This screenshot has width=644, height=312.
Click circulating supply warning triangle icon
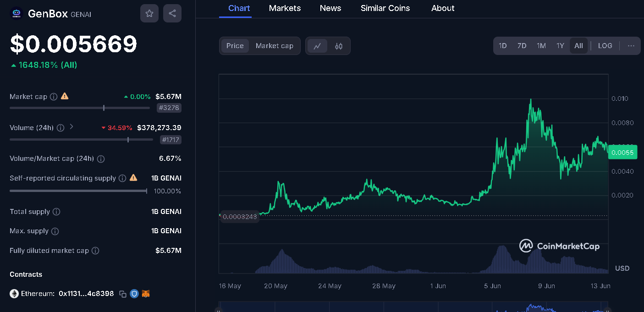tap(133, 177)
